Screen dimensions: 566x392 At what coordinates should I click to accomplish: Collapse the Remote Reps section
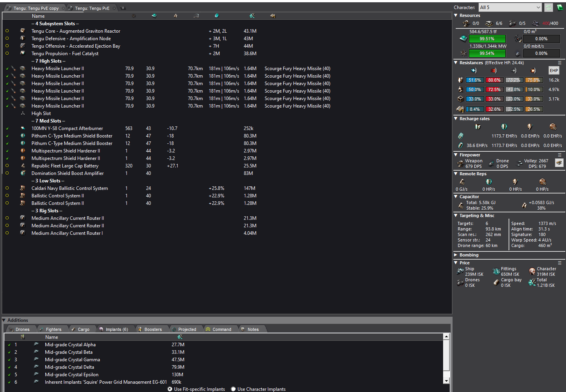click(x=456, y=174)
